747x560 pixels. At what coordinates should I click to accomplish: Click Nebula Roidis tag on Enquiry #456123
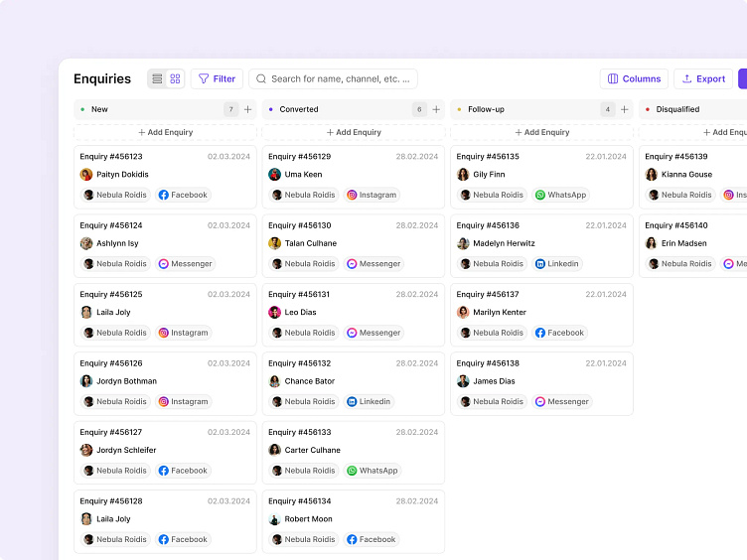click(x=115, y=195)
